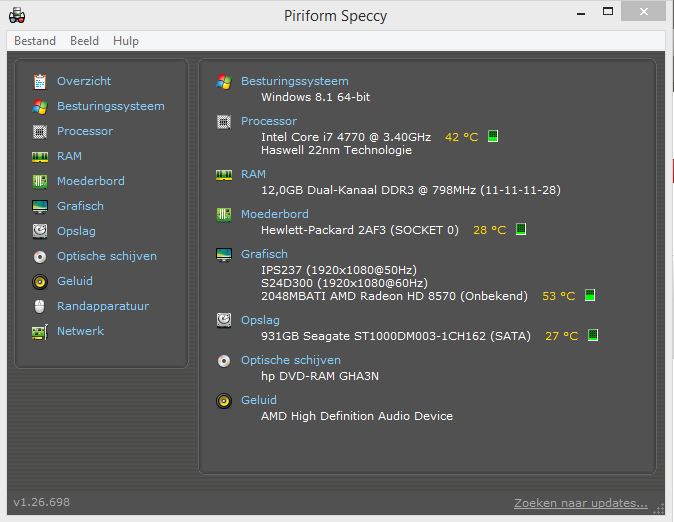674x522 pixels.
Task: Click the disc icon next to Optische schijven heading in summary
Action: click(x=224, y=361)
